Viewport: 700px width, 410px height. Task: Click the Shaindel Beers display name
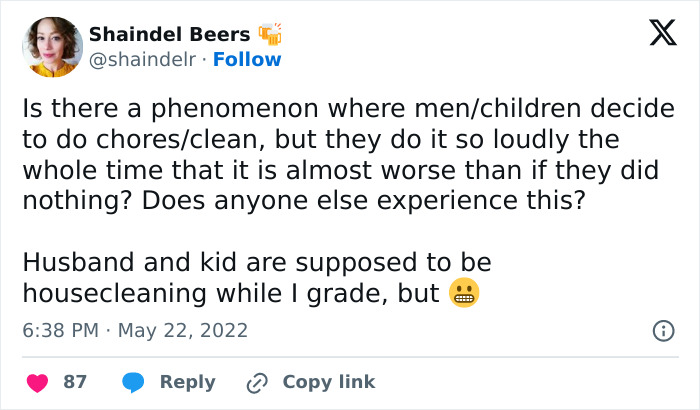coord(169,35)
